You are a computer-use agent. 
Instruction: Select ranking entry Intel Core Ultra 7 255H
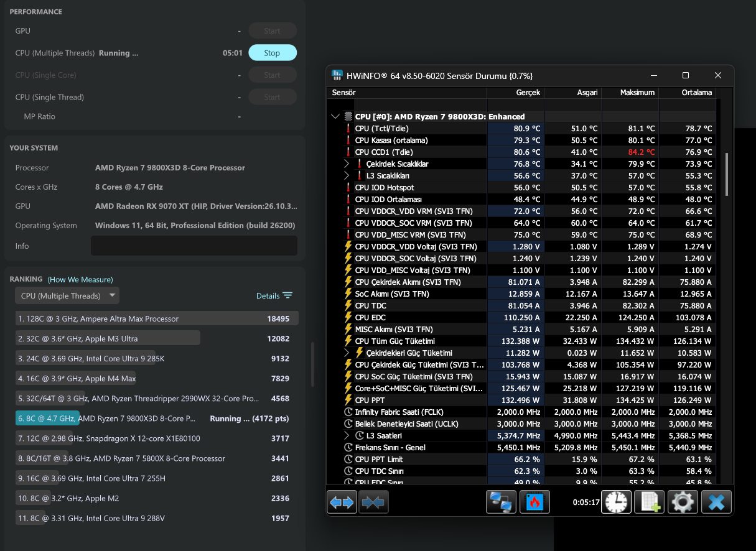157,478
